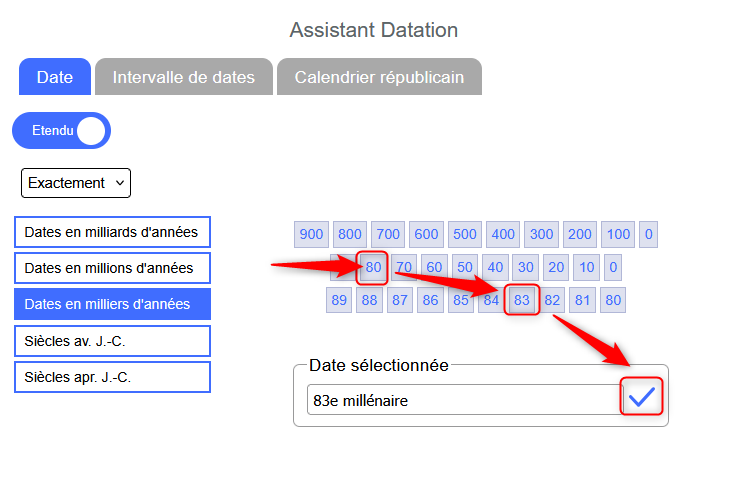This screenshot has width=746, height=485.
Task: Select the 100 value in top row
Action: pyautogui.click(x=618, y=235)
